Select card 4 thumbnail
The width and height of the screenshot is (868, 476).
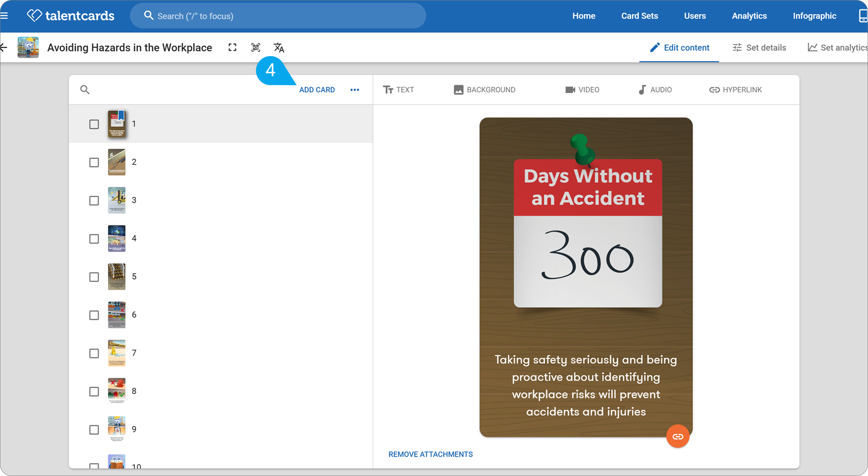(x=117, y=238)
